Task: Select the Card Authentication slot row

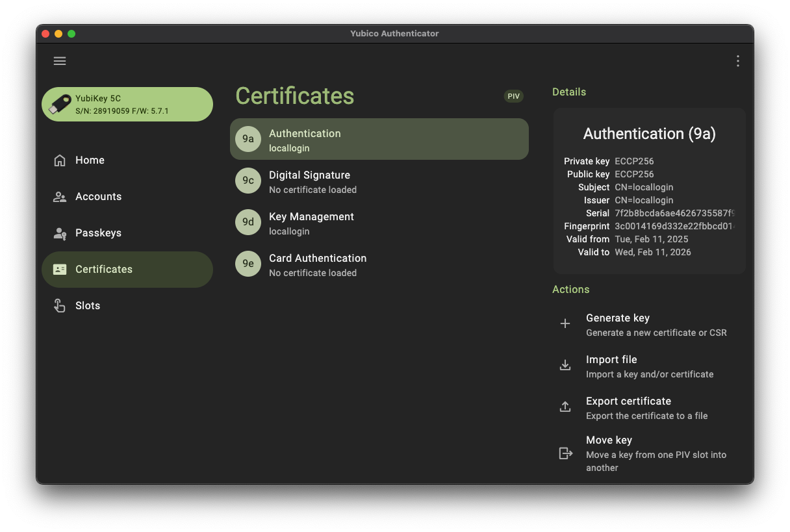Action: click(379, 264)
